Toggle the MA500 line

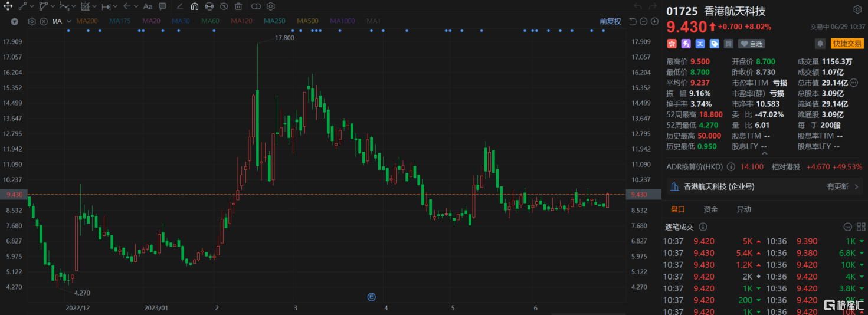click(x=307, y=21)
